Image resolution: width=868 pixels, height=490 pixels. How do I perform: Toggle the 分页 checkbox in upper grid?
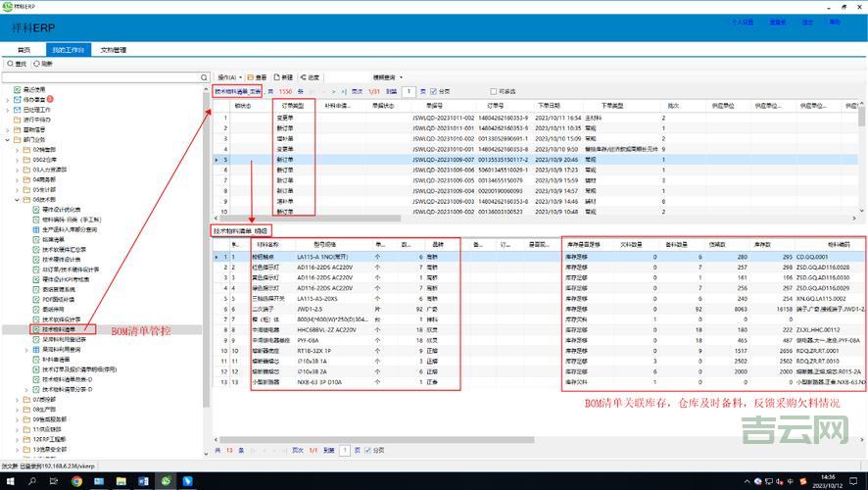(x=434, y=91)
